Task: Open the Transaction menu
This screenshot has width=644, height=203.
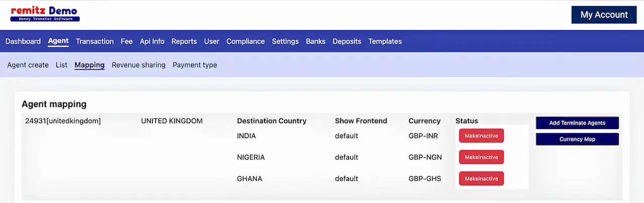Action: 95,41
